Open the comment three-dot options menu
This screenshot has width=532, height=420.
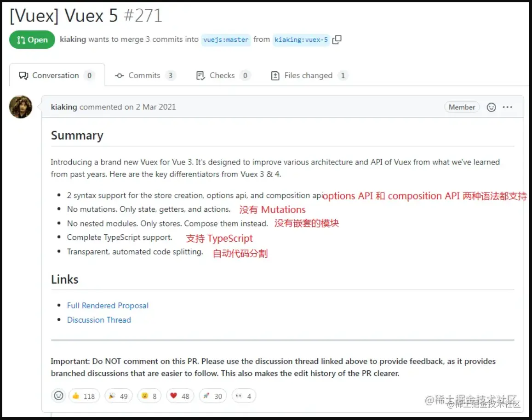[508, 107]
